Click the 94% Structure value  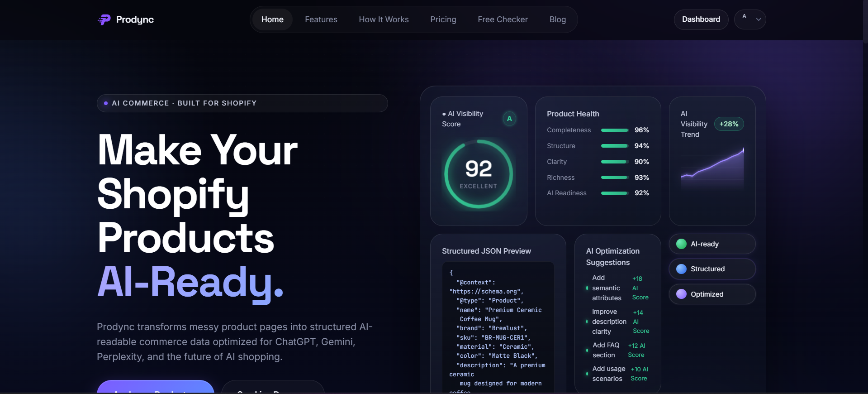[x=642, y=146]
